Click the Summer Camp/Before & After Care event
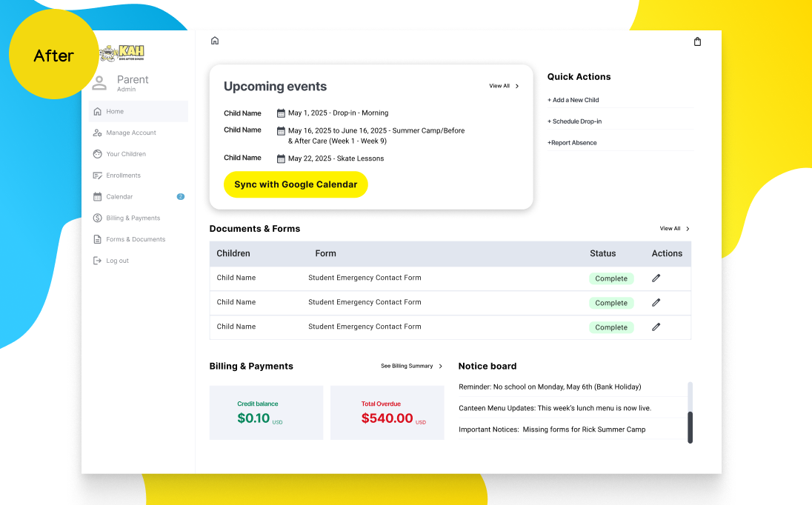The height and width of the screenshot is (505, 812). (x=376, y=136)
